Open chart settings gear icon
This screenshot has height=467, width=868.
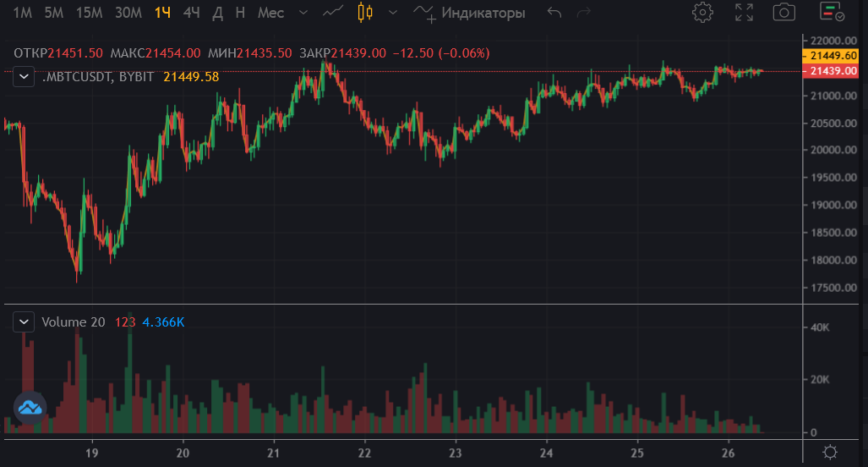[x=701, y=13]
